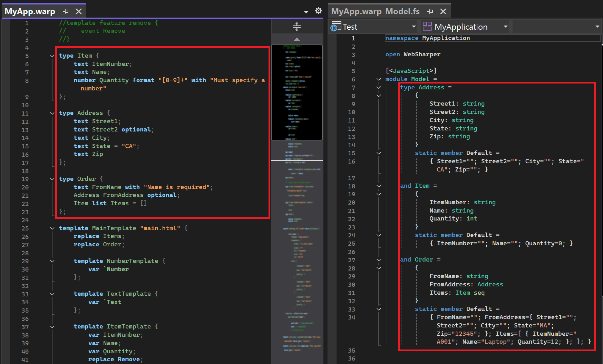Open the MyApplication namespace dropdown
The height and width of the screenshot is (364, 603).
point(505,26)
